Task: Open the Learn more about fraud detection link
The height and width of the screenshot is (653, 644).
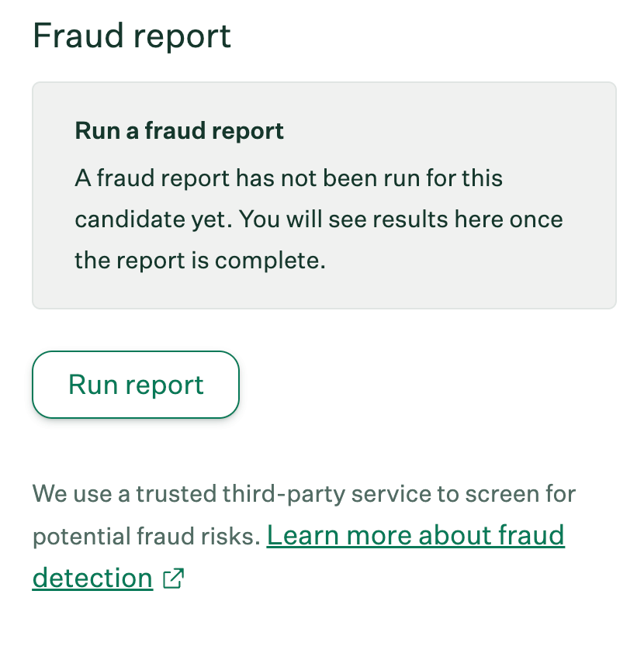Action: (415, 535)
